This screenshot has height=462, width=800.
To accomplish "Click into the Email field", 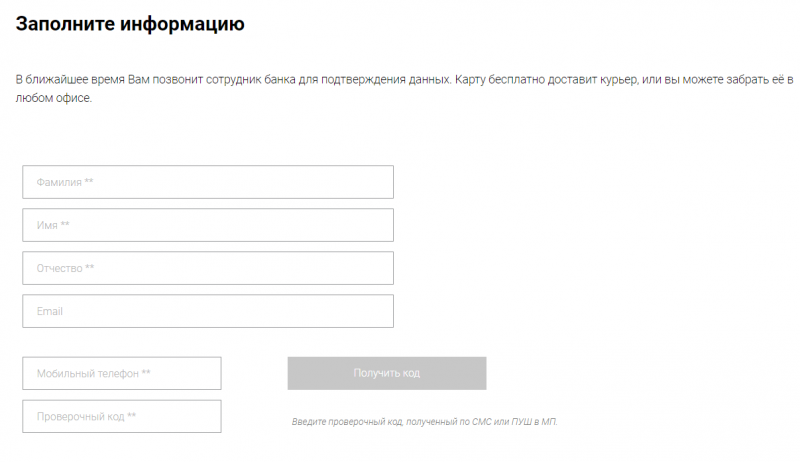I will (207, 311).
